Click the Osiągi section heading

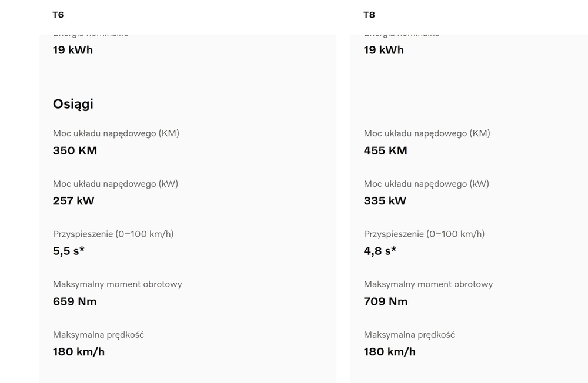73,104
